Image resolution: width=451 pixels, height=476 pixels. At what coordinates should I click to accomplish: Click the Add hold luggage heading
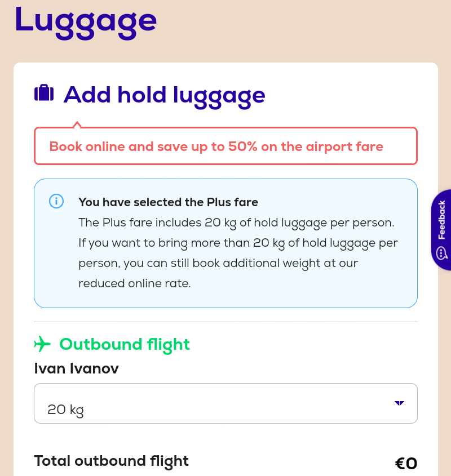[164, 96]
